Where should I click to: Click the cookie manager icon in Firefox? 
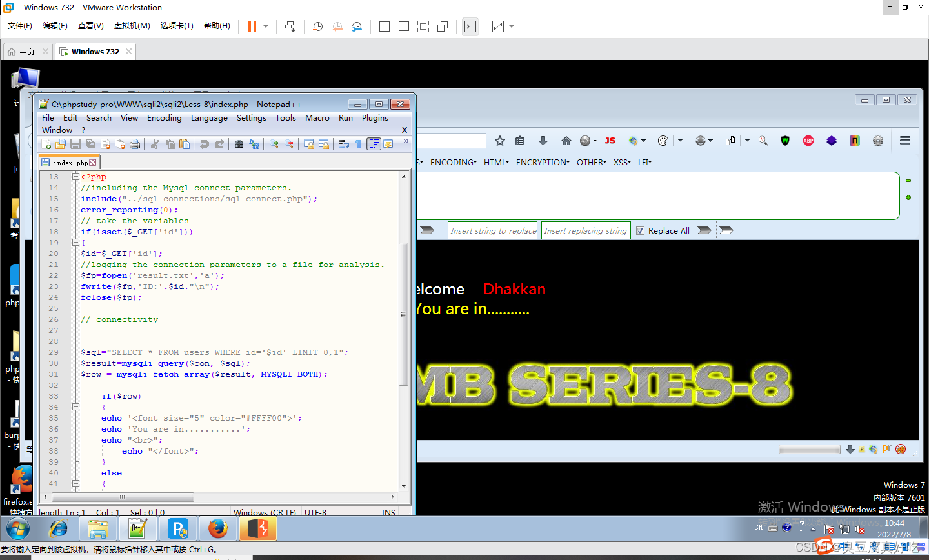tap(663, 140)
